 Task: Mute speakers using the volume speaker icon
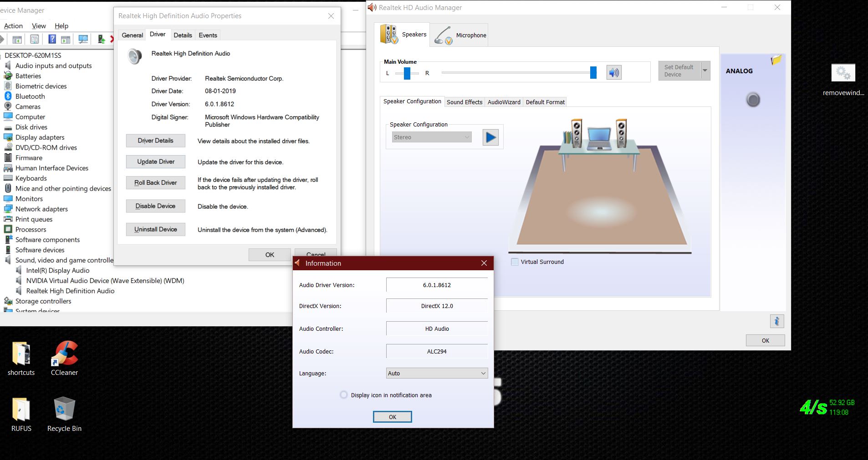click(614, 72)
